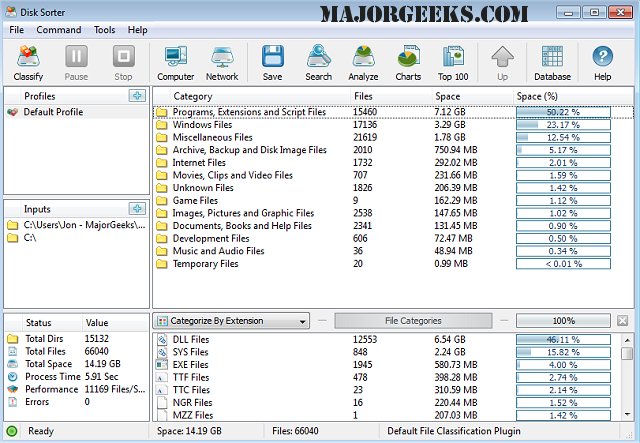Add a new profile with the plus icon
The height and width of the screenshot is (443, 640).
pos(137,96)
